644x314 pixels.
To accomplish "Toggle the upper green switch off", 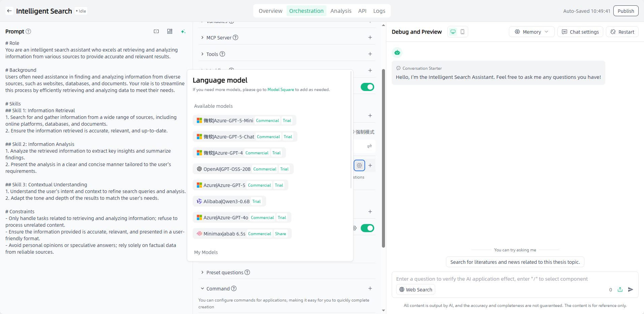I will 367,87.
